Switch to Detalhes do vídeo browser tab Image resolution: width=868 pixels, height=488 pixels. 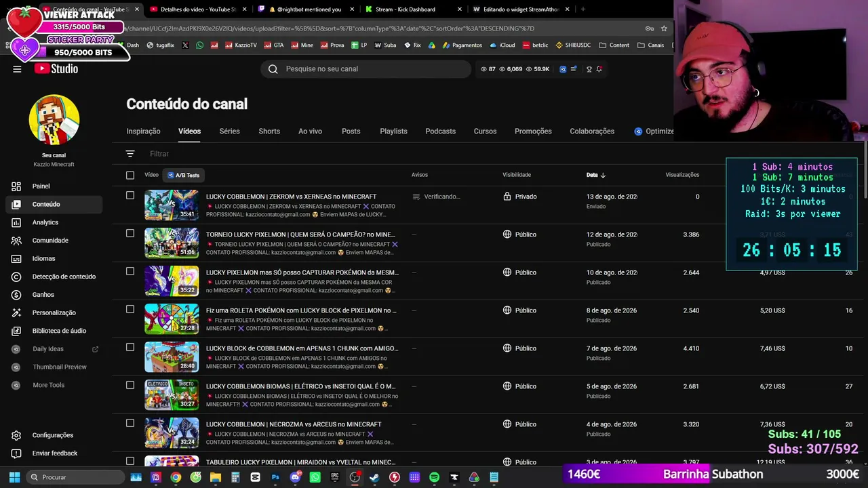pos(197,9)
